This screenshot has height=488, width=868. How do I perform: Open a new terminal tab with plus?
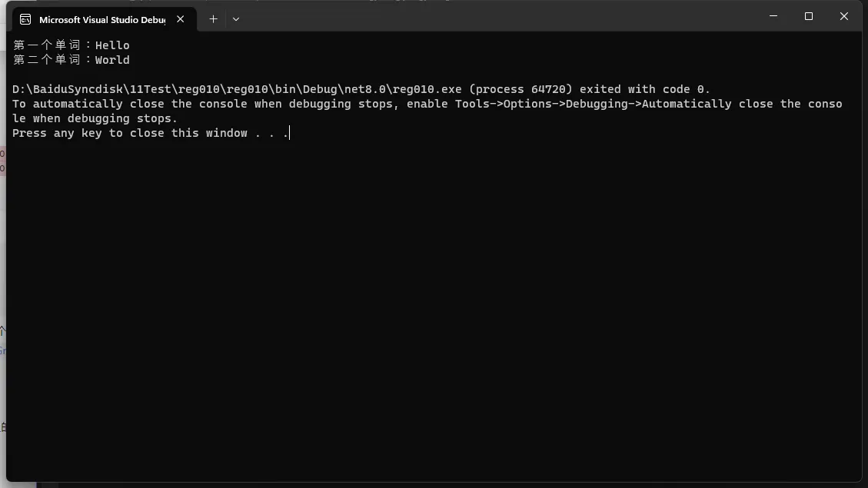pos(213,18)
